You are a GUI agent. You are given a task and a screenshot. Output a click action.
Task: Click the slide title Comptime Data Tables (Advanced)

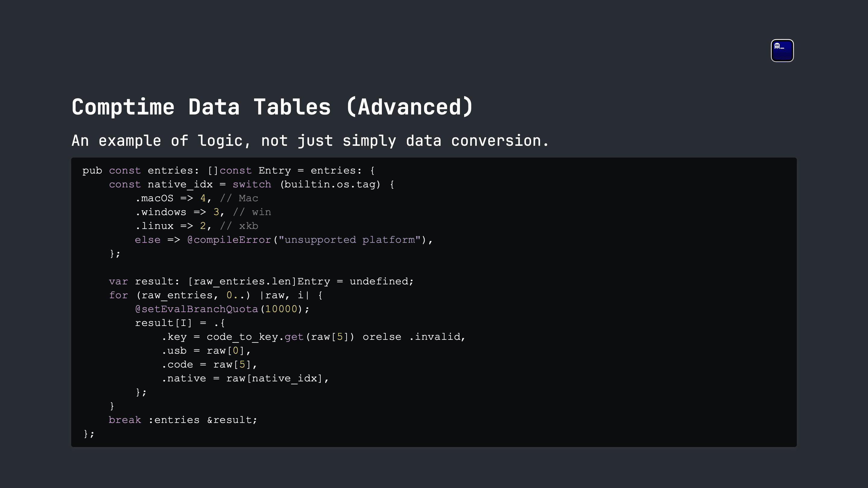pos(272,107)
